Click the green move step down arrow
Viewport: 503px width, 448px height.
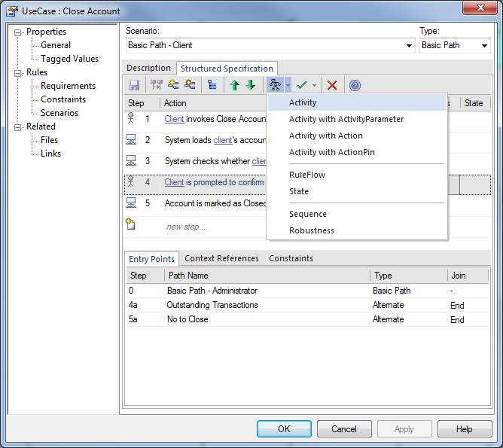coord(250,85)
